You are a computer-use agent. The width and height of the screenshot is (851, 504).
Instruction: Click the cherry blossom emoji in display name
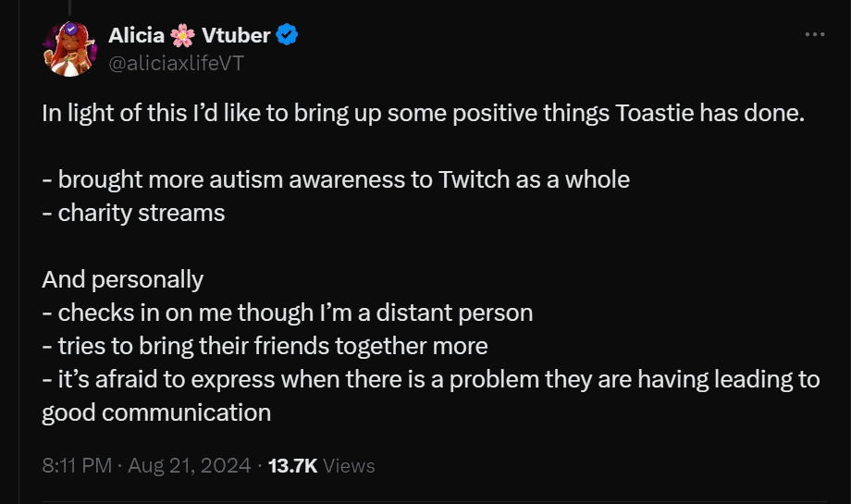pyautogui.click(x=183, y=35)
